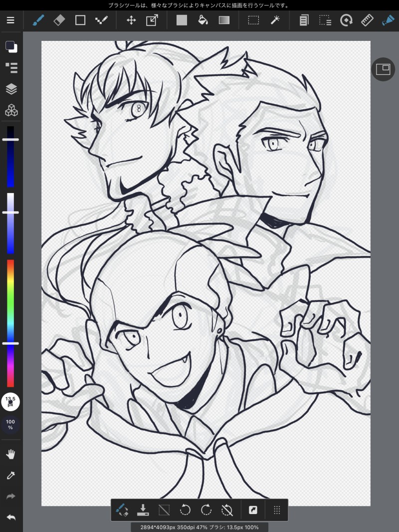Click the megaphone announcement icon
The width and height of the screenshot is (399, 532).
click(x=388, y=20)
